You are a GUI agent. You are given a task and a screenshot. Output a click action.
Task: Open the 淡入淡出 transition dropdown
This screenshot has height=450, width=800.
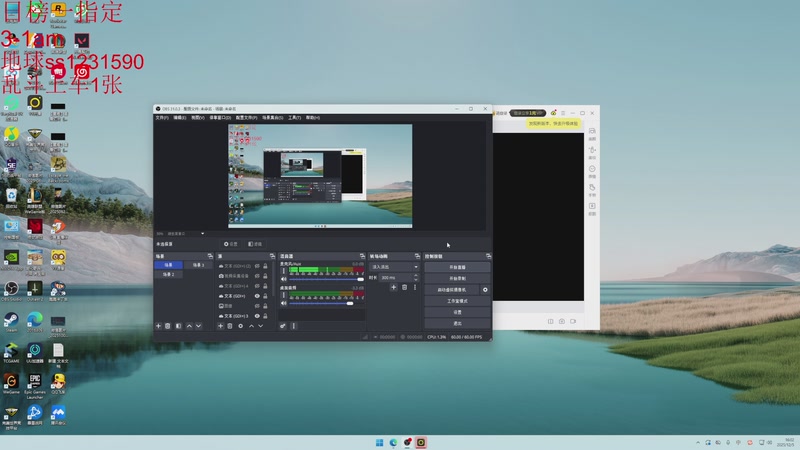click(x=394, y=267)
